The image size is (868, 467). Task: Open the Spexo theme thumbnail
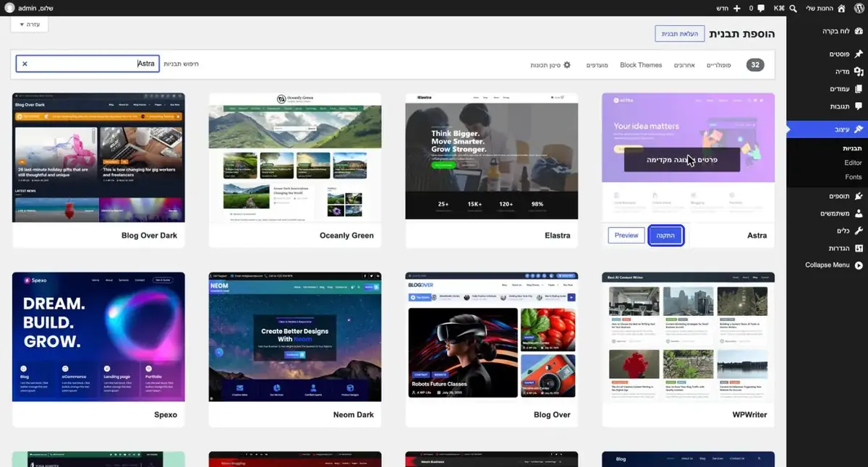pos(98,337)
